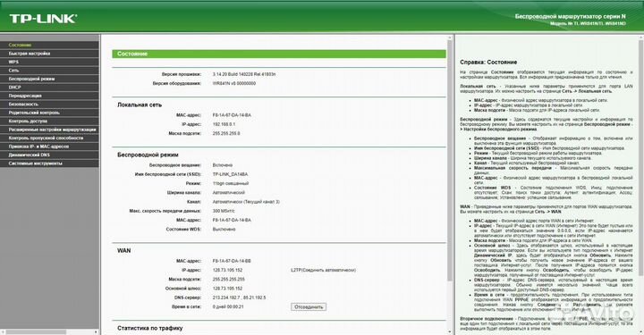Image resolution: width=644 pixels, height=335 pixels.
Task: Go to Безопасность settings
Action: 49,105
